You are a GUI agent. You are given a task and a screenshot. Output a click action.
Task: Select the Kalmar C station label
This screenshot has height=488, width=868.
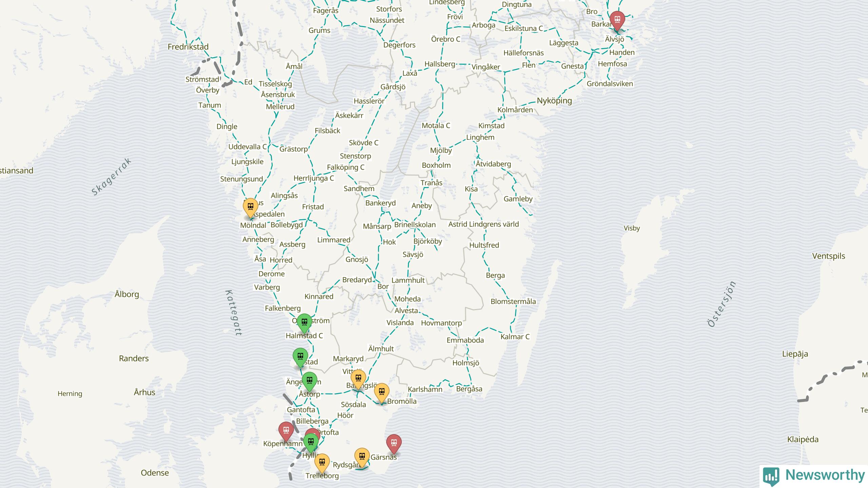(515, 337)
